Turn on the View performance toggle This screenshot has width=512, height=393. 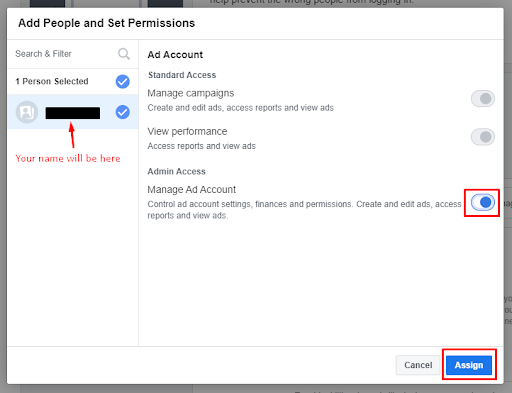(x=483, y=137)
